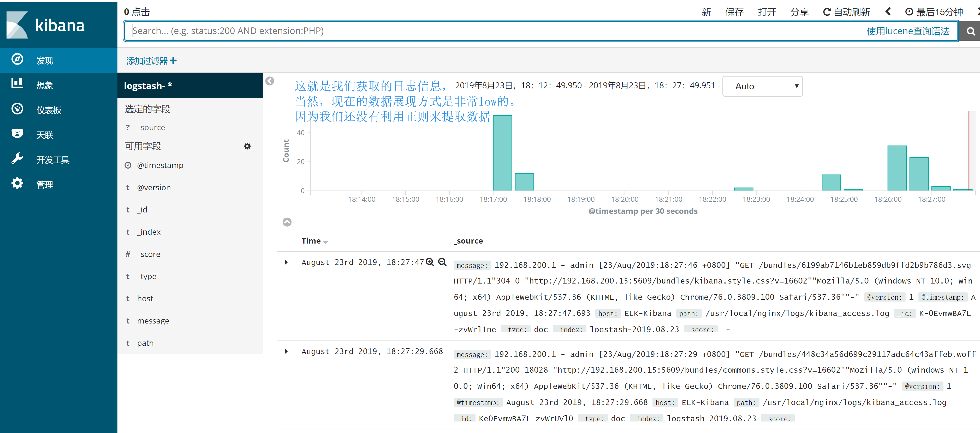Click the zoom-in filter for value icon

click(430, 262)
